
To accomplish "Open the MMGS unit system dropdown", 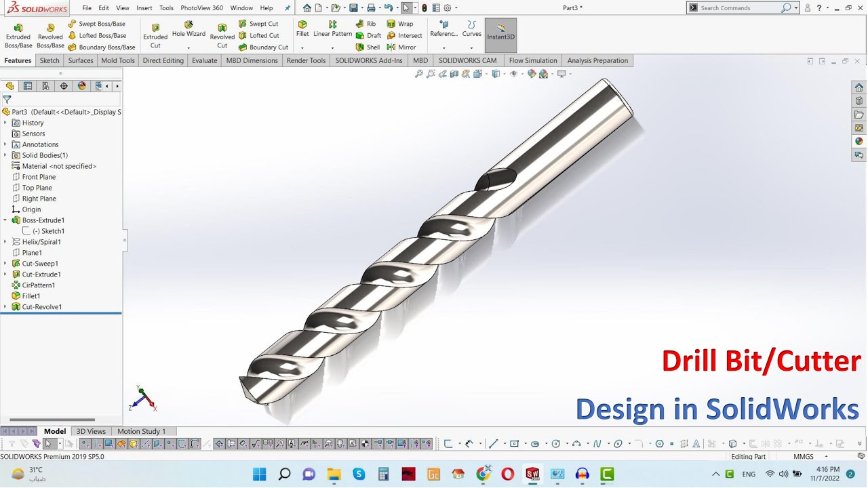I will pyautogui.click(x=826, y=457).
